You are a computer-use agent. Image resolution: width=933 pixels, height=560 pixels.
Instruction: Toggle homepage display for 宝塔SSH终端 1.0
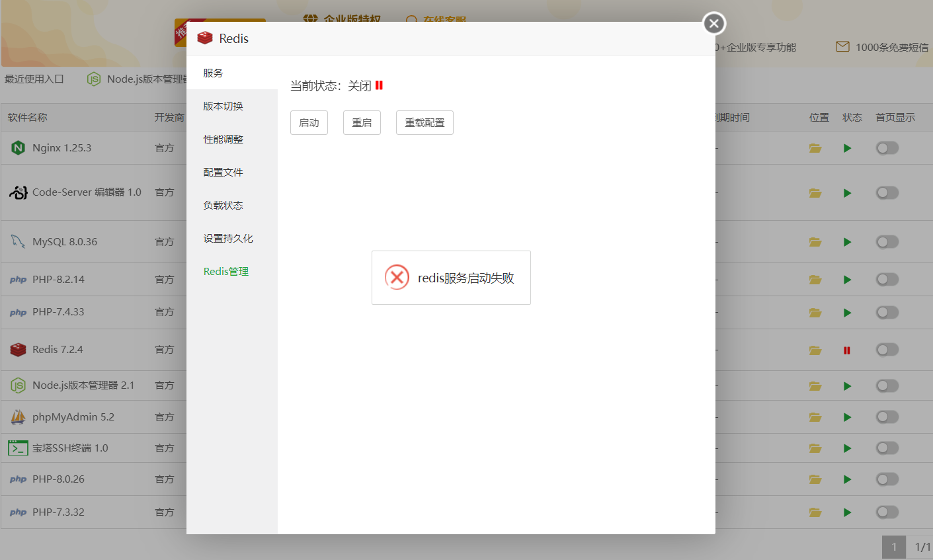point(887,448)
